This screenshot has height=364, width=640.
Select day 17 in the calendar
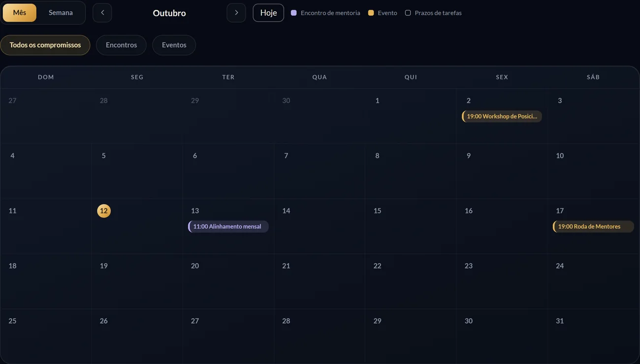click(560, 211)
